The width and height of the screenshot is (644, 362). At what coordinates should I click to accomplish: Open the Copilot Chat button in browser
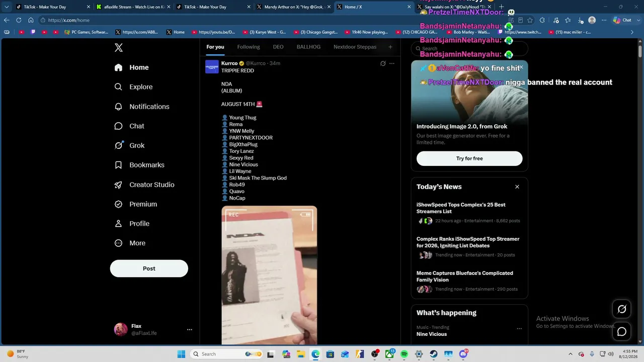[x=623, y=20]
